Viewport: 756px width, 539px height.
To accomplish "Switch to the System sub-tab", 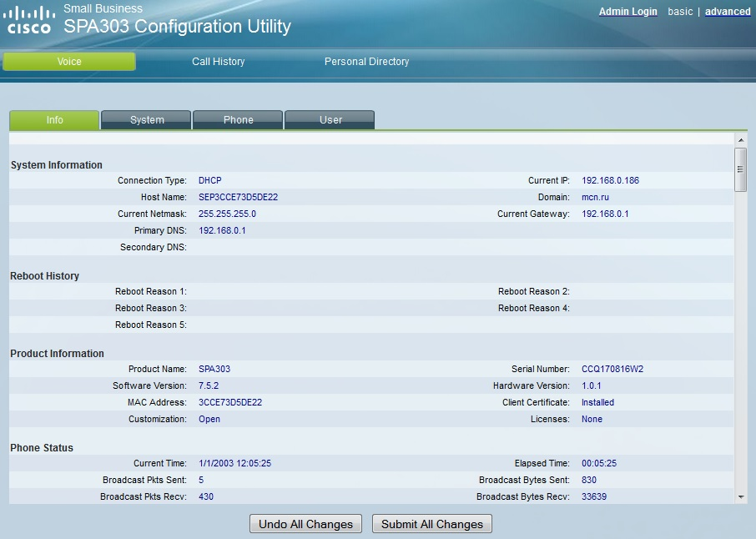I will [x=147, y=120].
